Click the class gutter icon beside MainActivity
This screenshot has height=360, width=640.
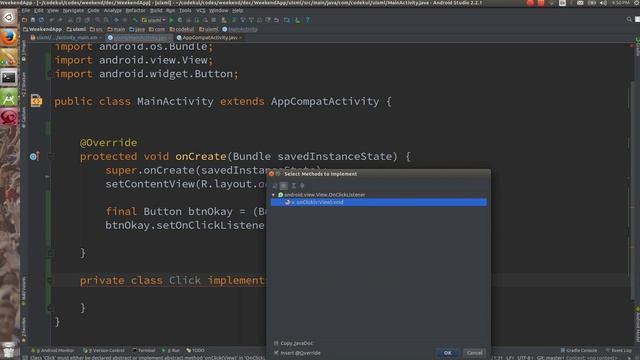point(36,100)
